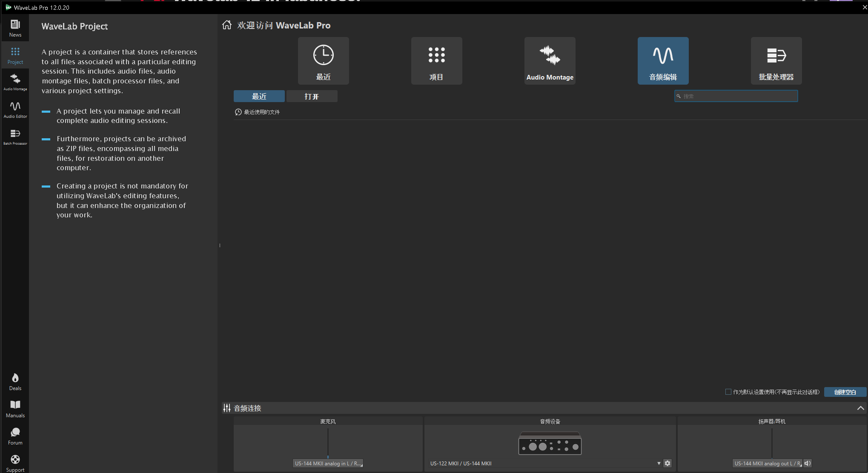This screenshot has width=868, height=473.
Task: Open the News sidebar section
Action: (15, 28)
